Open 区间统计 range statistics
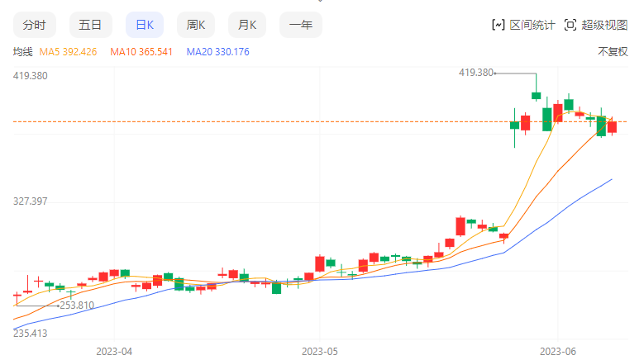This screenshot has width=644, height=360. click(532, 25)
